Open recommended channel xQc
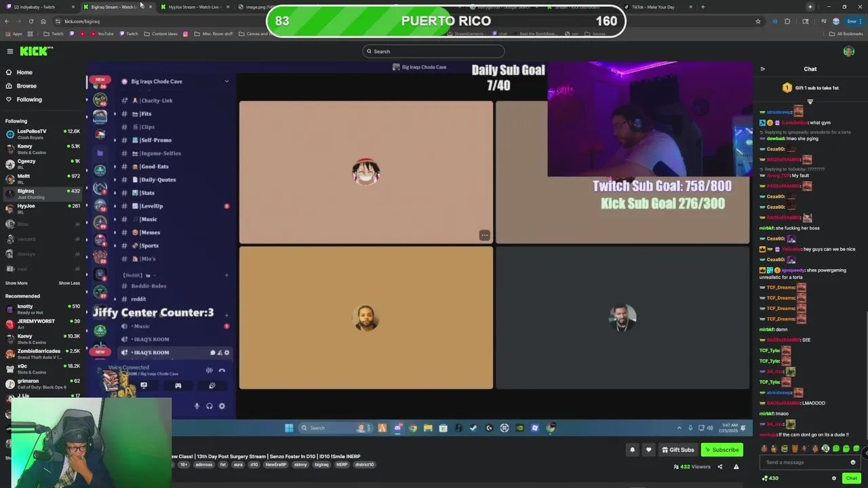 click(x=43, y=368)
